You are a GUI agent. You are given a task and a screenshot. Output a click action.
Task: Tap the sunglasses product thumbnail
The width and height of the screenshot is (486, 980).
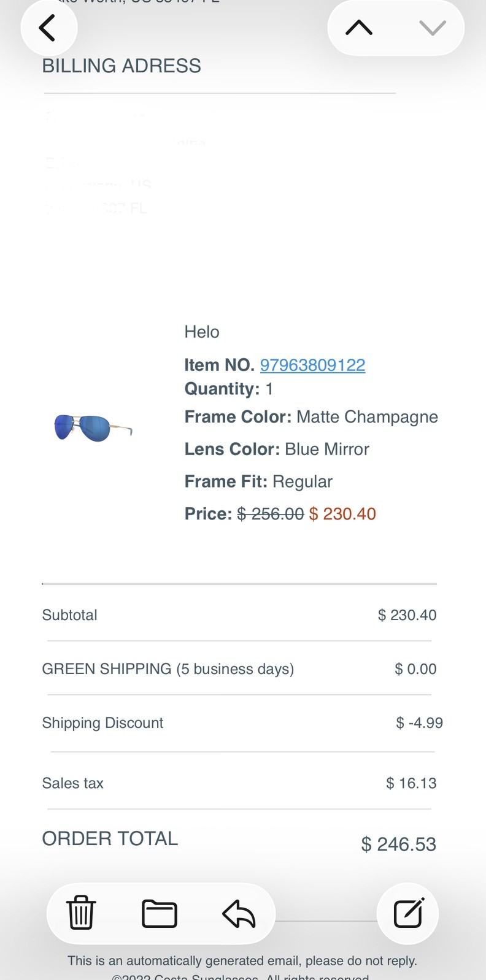(x=93, y=427)
